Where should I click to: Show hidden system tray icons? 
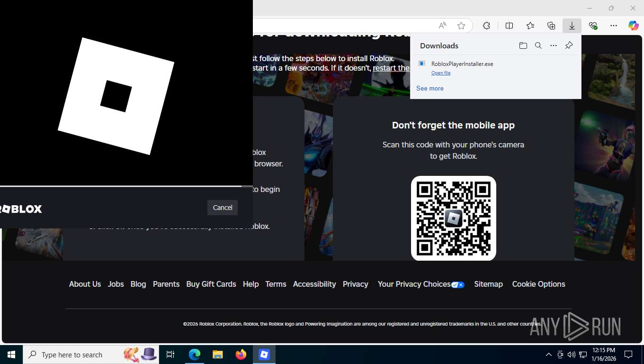tap(549, 355)
